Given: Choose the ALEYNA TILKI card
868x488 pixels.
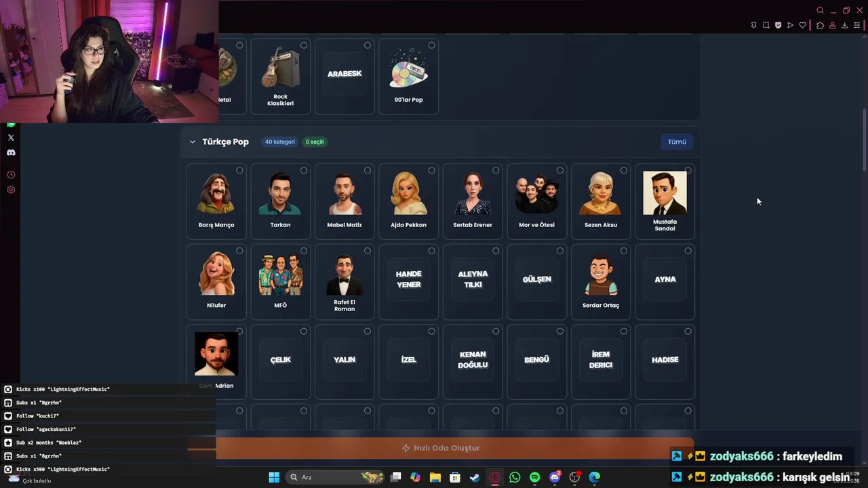Looking at the screenshot, I should pos(473,282).
